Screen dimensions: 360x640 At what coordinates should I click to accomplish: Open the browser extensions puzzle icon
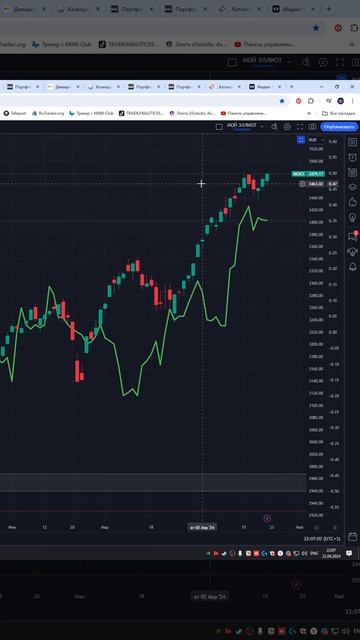(x=311, y=101)
